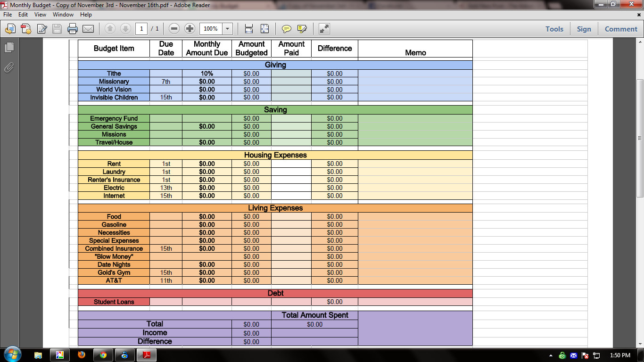Show hidden system tray icons

551,355
